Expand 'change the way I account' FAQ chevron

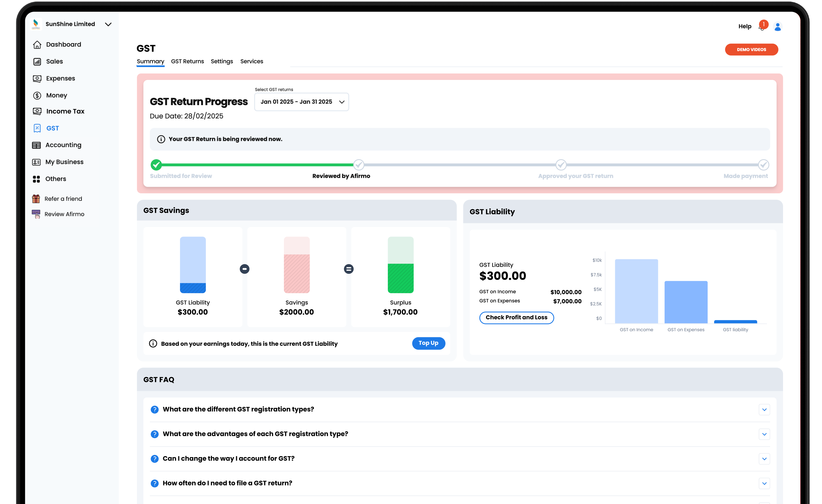pyautogui.click(x=764, y=459)
